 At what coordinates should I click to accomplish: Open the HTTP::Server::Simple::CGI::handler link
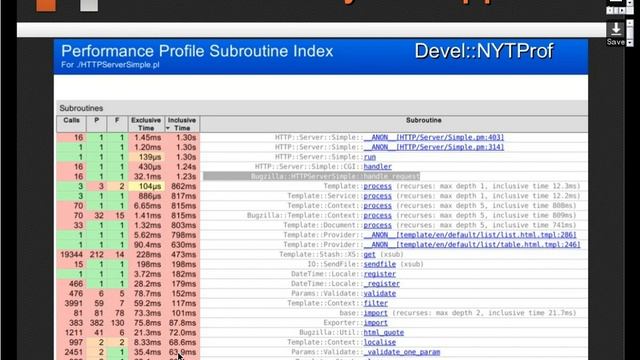tap(378, 167)
